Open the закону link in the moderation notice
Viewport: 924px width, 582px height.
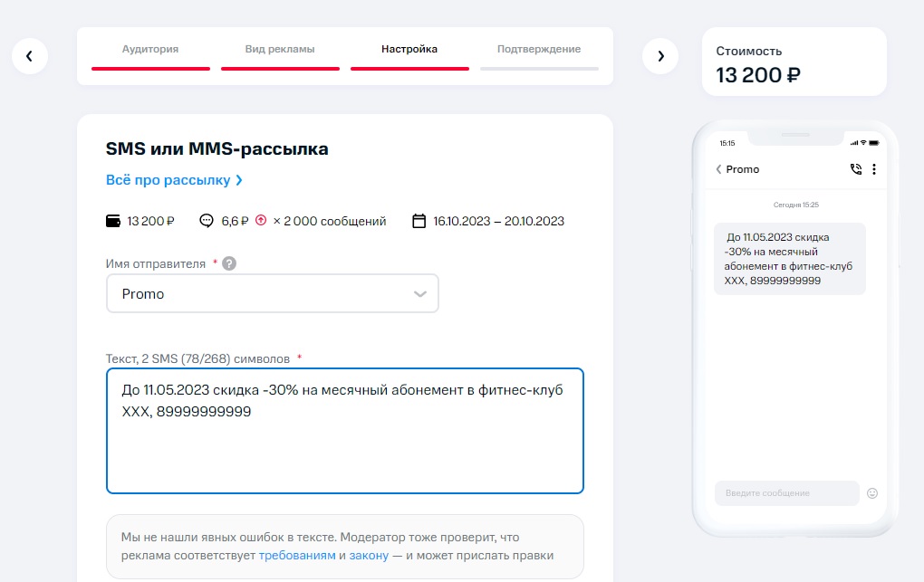(369, 556)
